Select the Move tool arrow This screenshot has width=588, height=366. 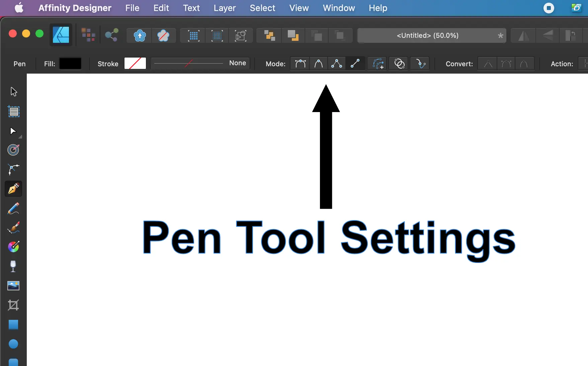pyautogui.click(x=13, y=92)
